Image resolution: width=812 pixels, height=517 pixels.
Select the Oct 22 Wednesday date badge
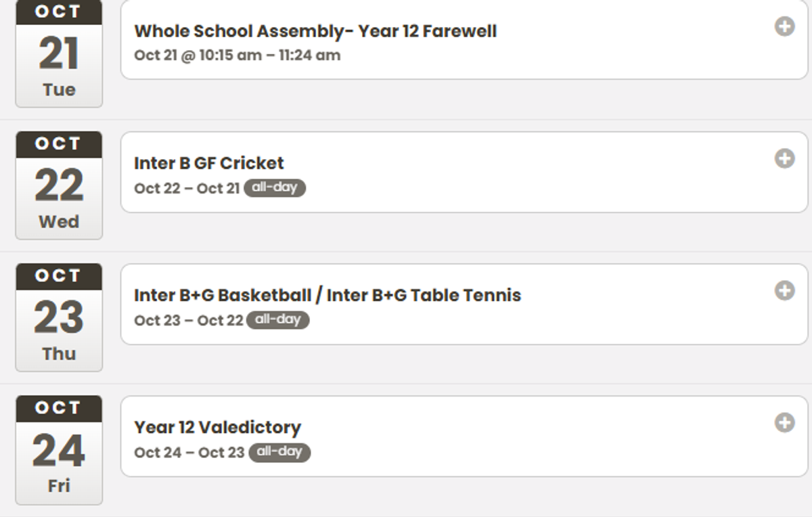tap(59, 185)
